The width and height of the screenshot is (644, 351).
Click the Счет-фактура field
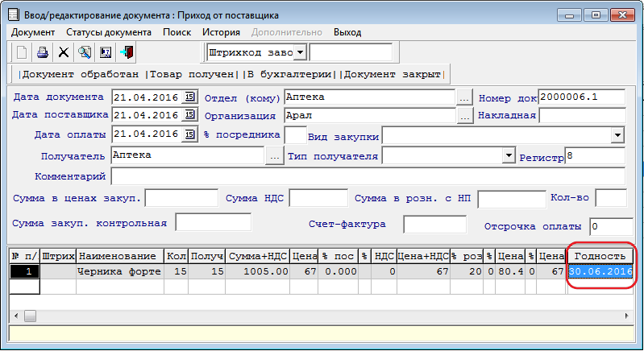pos(435,225)
